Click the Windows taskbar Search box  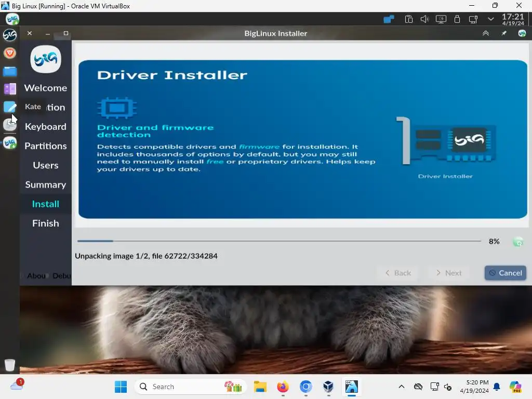[190, 387]
